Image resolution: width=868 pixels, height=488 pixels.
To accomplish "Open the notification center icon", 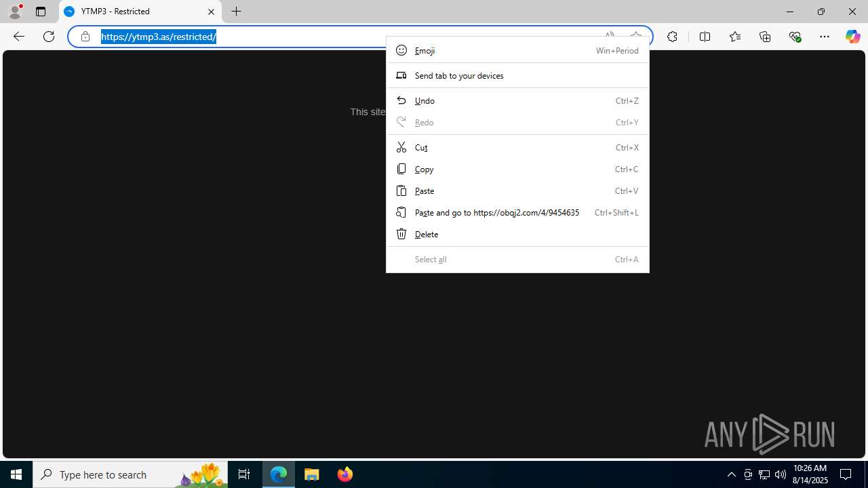I will (x=846, y=474).
